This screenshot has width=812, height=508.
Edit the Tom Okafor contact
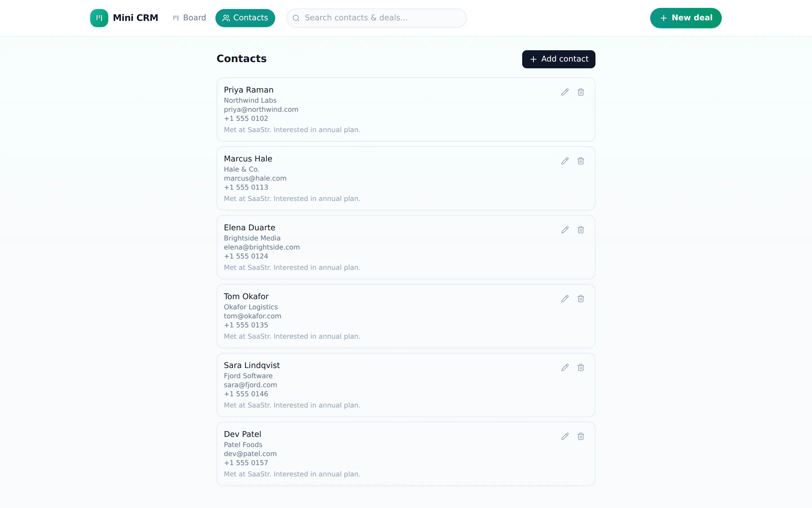click(565, 299)
